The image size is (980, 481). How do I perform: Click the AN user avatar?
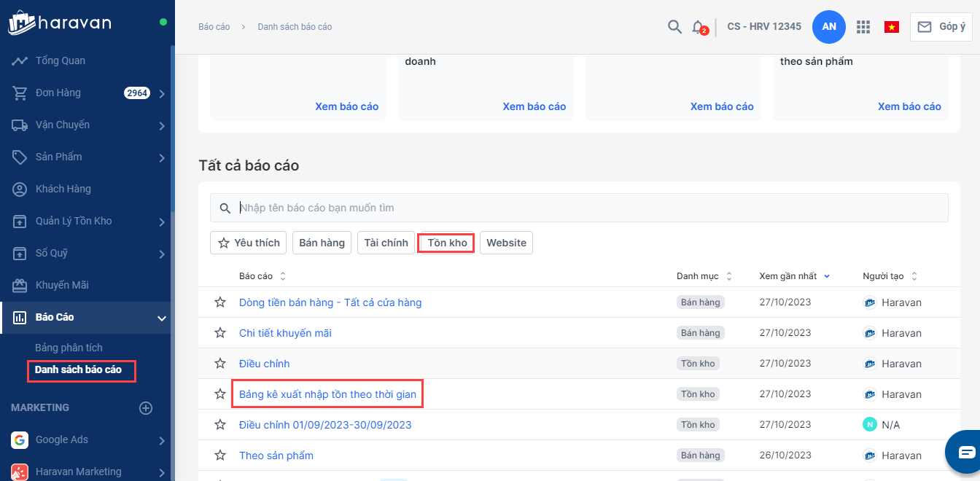pos(828,27)
